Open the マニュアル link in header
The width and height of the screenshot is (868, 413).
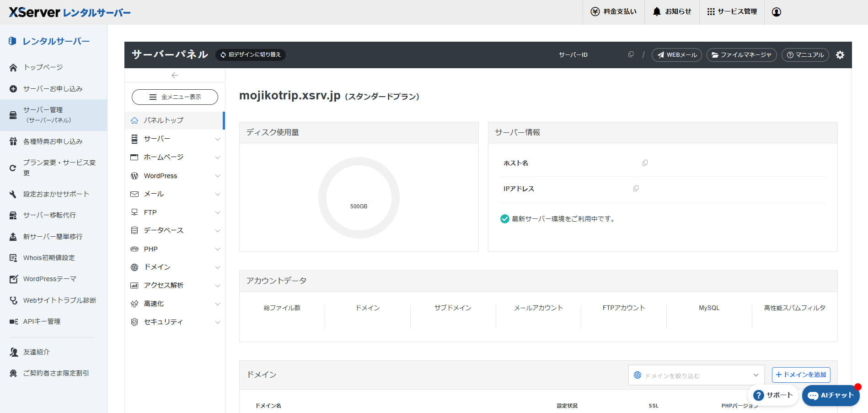[805, 55]
